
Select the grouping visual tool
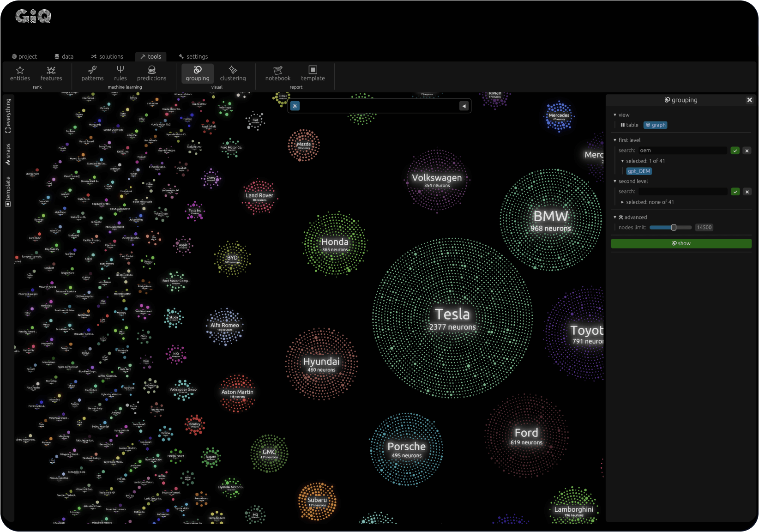(x=198, y=74)
